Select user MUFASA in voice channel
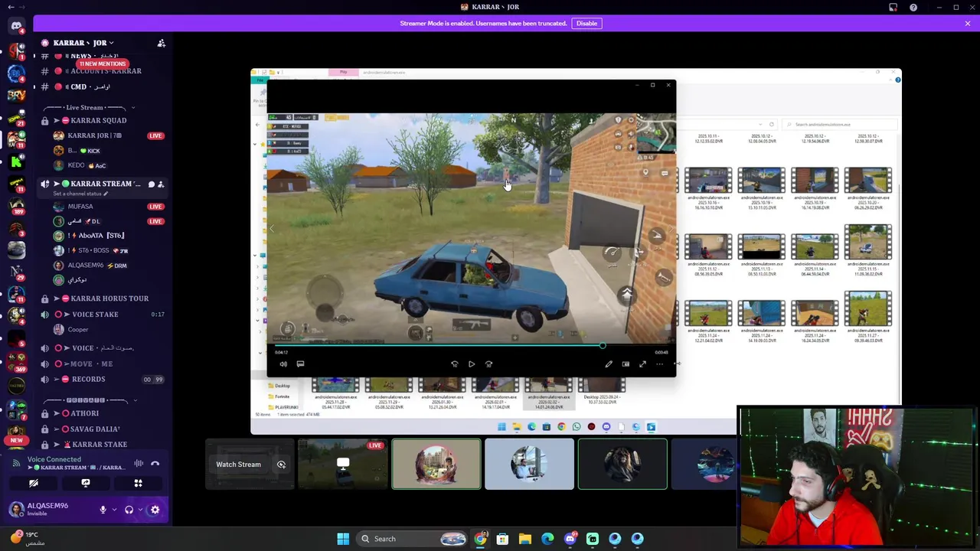 tap(103, 207)
